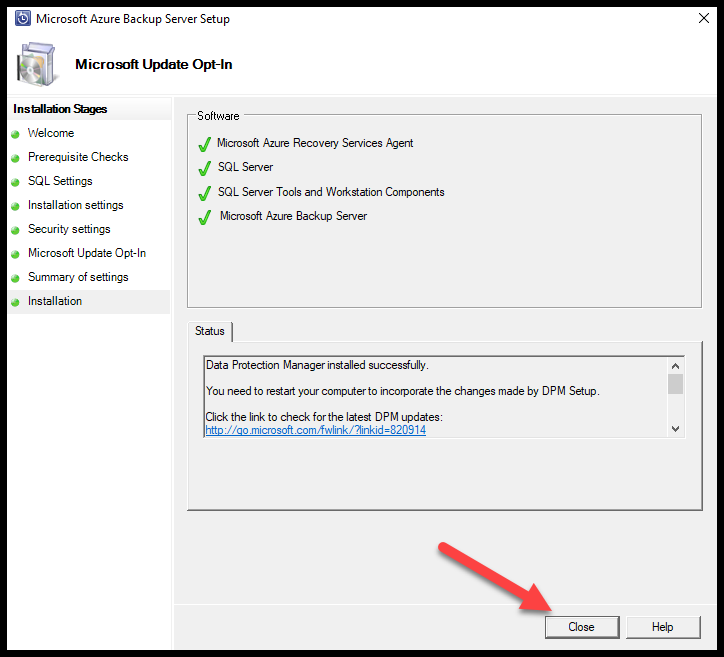Click the checkmark next to Recovery Services Agent
Viewport: 724px width, 657px height.
click(x=205, y=144)
